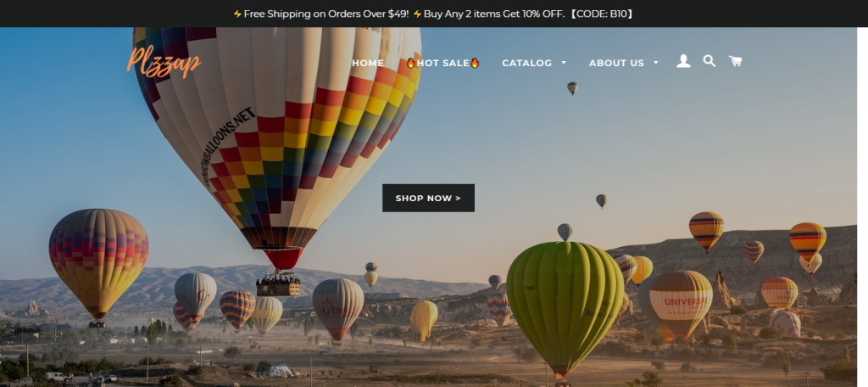Screen dimensions: 868x387
Task: Click the fire emoji right of HOT SALE
Action: tap(475, 63)
